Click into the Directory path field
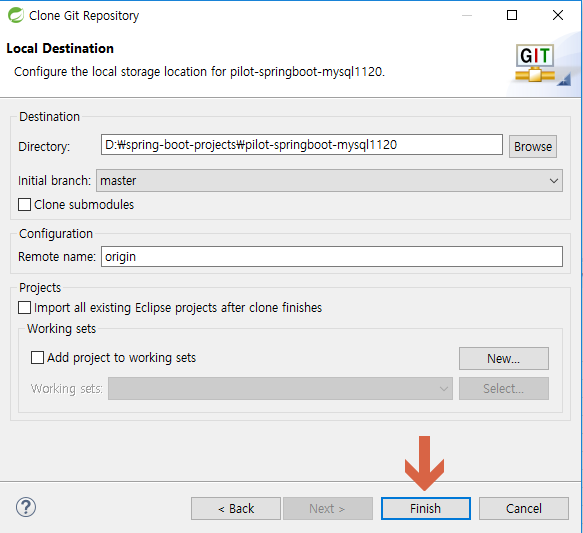Image resolution: width=583 pixels, height=533 pixels. (302, 145)
